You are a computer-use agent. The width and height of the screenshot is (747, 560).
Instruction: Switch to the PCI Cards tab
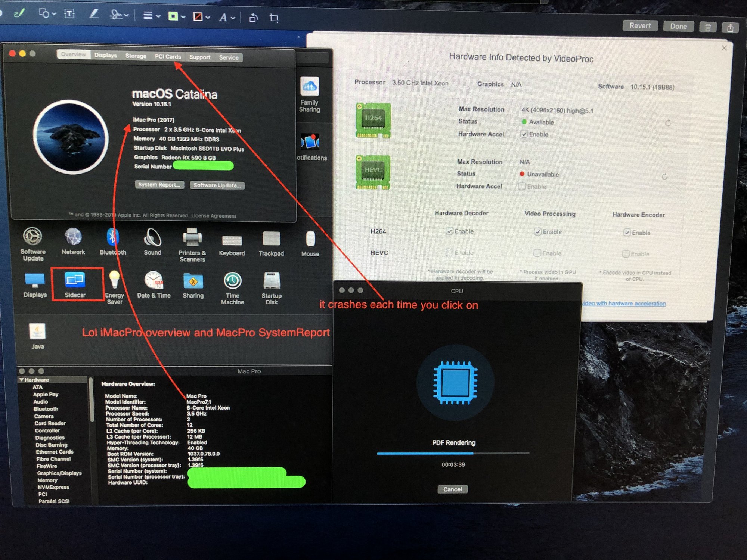168,56
